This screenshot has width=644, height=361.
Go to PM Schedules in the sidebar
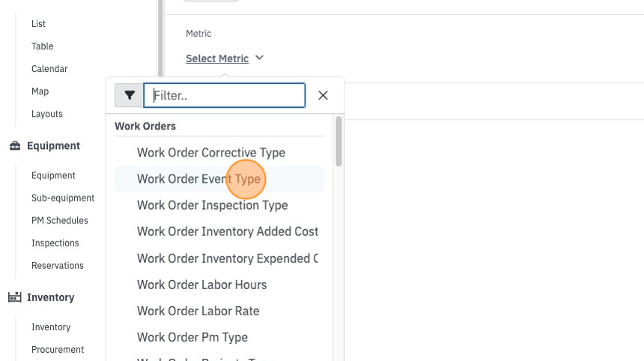[60, 220]
